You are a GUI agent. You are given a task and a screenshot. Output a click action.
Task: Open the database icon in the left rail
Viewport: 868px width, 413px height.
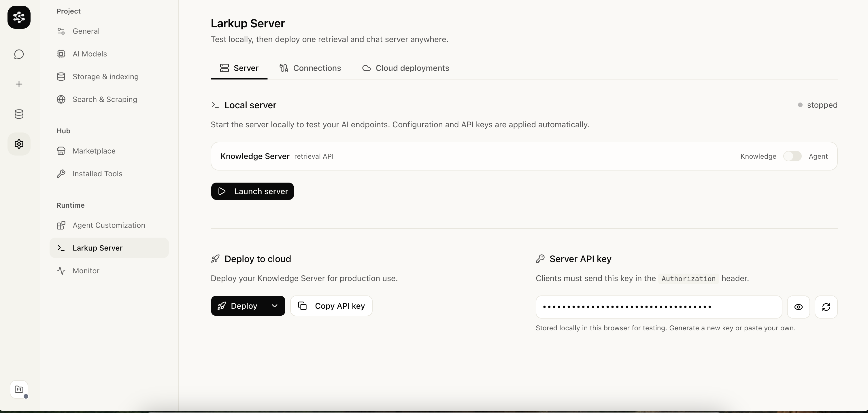coord(19,114)
